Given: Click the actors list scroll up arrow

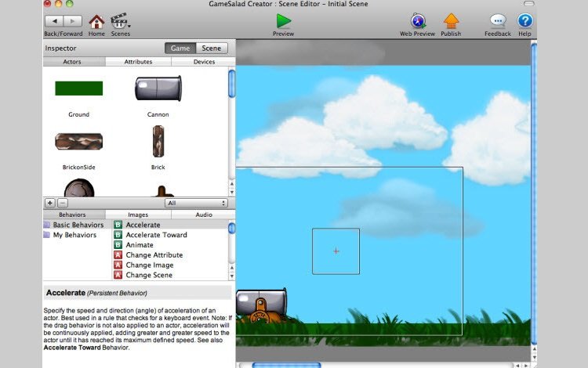Looking at the screenshot, I should (232, 184).
